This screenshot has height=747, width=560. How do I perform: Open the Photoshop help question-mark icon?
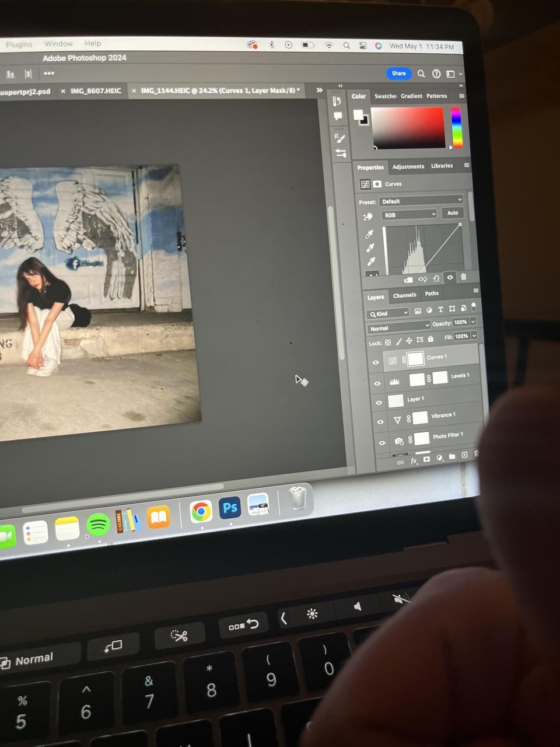click(436, 74)
